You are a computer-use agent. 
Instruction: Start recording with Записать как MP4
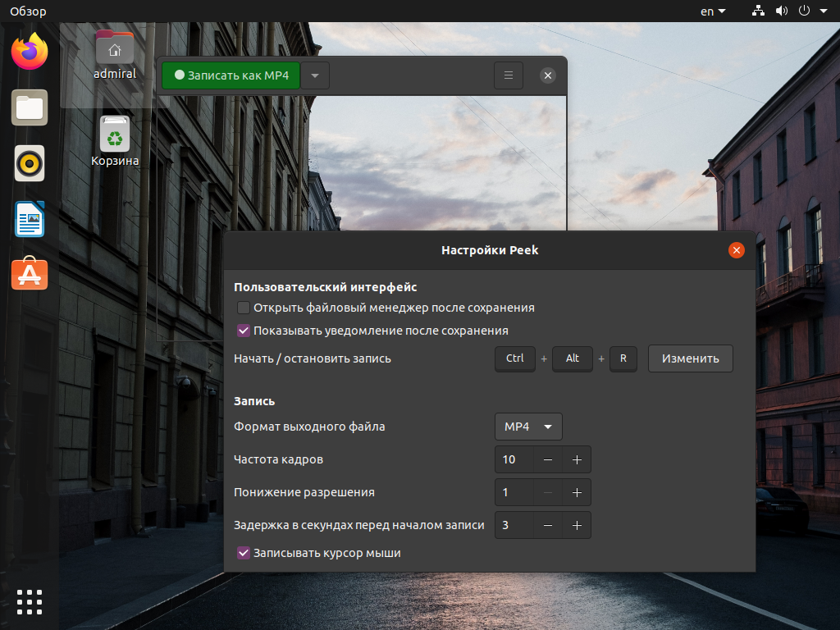click(231, 75)
